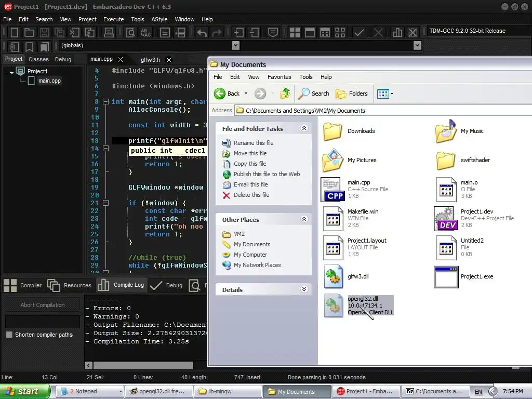Open the Back history dropdown arrow
Image resolution: width=532 pixels, height=399 pixels.
(246, 94)
